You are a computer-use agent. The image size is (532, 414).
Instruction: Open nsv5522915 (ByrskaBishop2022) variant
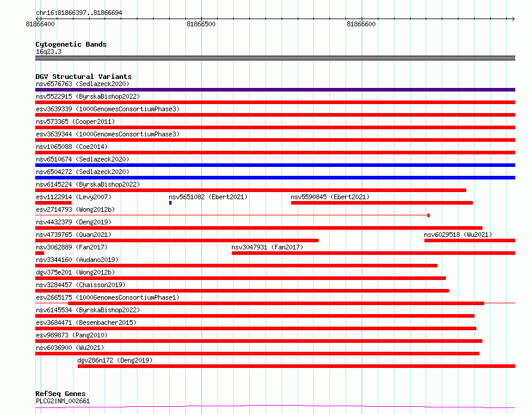click(88, 96)
